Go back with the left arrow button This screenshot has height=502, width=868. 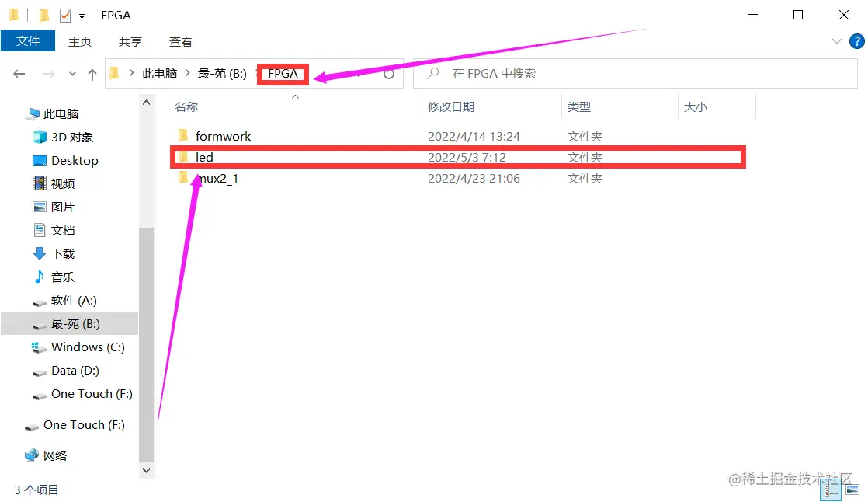[19, 74]
